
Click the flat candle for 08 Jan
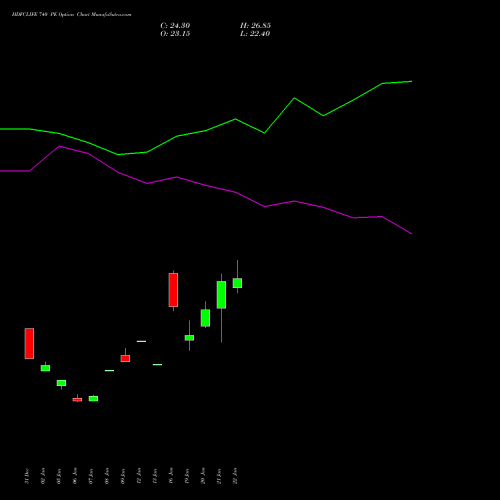pos(109,370)
